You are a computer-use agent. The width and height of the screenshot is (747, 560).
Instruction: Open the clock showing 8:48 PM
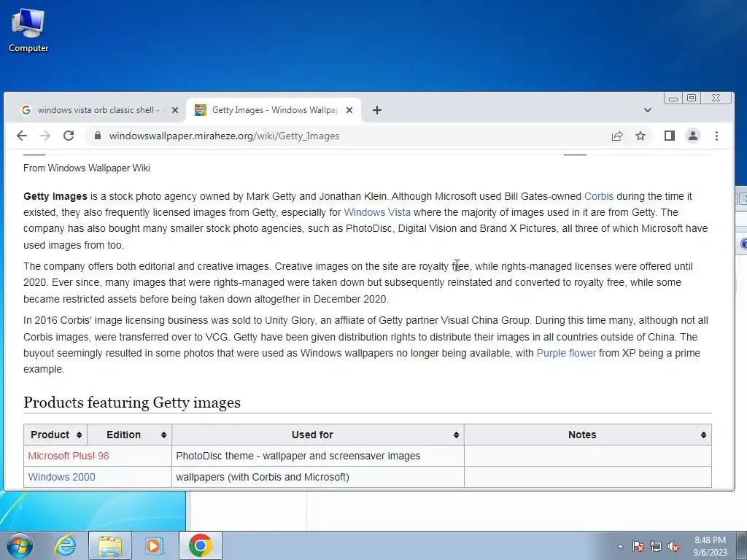(710, 546)
